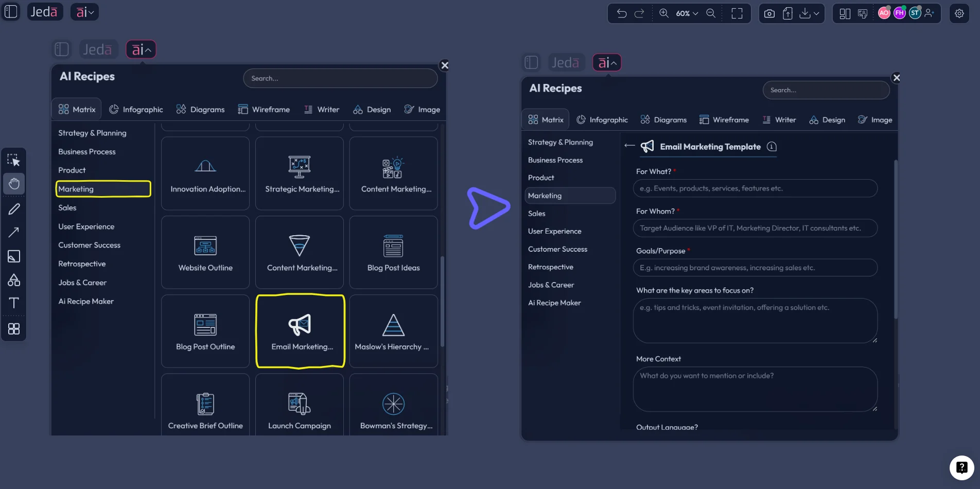Image resolution: width=980 pixels, height=489 pixels.
Task: Open the settings gear
Action: (959, 13)
